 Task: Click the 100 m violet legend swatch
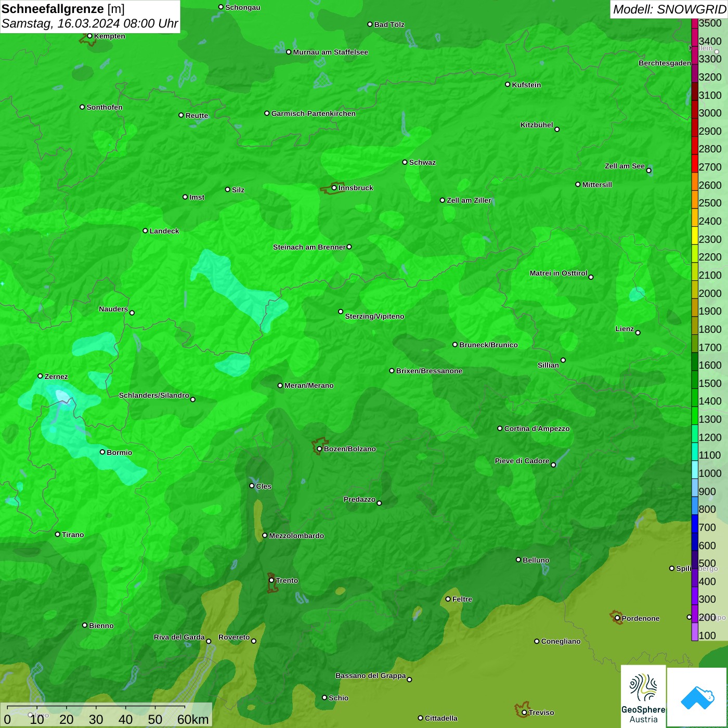695,632
